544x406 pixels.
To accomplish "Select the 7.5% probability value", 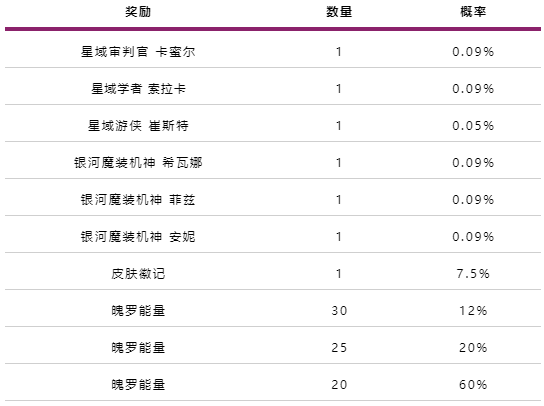I will click(x=473, y=274).
